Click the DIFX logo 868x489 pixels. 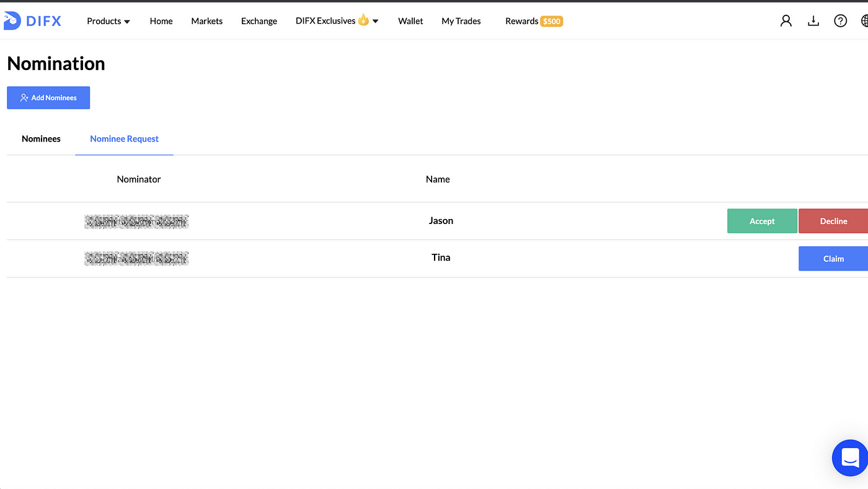click(32, 21)
